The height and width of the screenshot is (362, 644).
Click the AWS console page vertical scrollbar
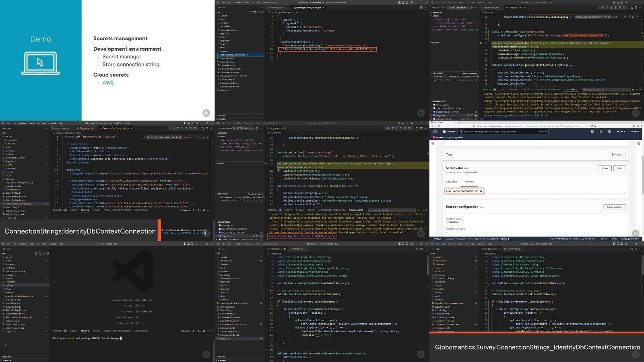[642, 181]
